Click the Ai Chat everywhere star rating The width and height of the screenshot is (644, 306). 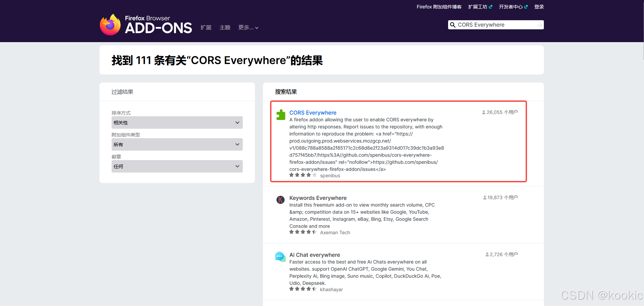pos(303,289)
